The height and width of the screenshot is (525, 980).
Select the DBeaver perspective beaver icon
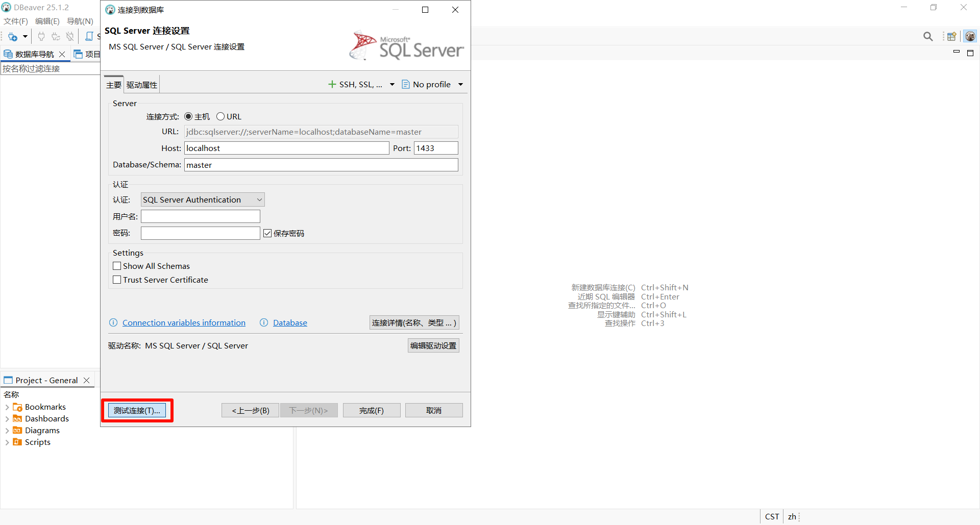point(970,36)
